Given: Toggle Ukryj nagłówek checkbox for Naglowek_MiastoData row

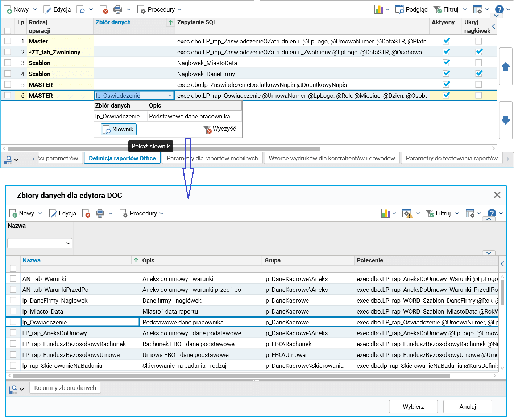Looking at the screenshot, I should [x=479, y=63].
